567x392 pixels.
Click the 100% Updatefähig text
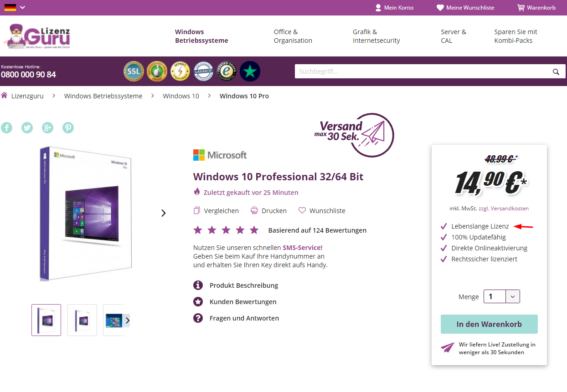(x=479, y=237)
